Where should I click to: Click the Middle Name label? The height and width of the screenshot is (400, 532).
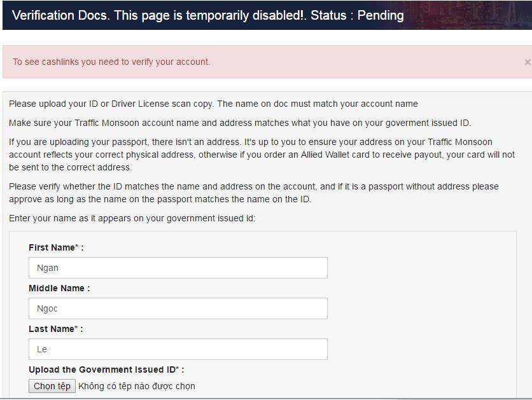59,288
